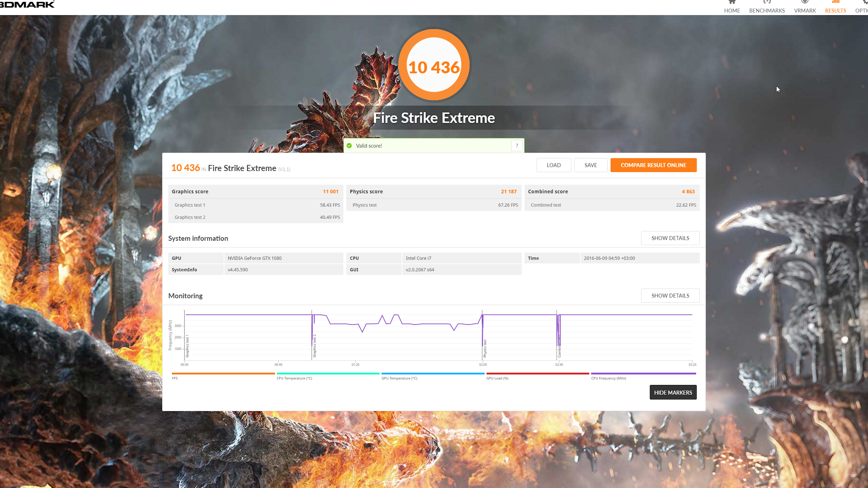Toggle GPU Temperature legend line

pos(433,376)
